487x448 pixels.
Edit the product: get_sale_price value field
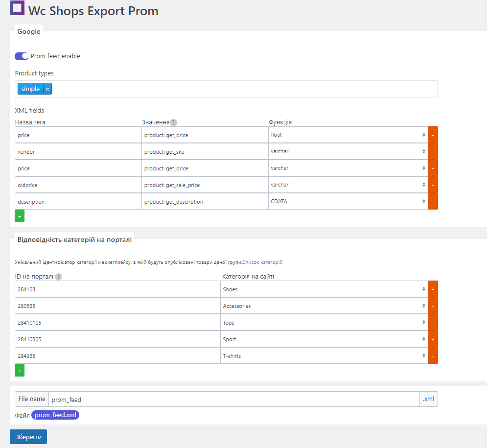(x=205, y=185)
